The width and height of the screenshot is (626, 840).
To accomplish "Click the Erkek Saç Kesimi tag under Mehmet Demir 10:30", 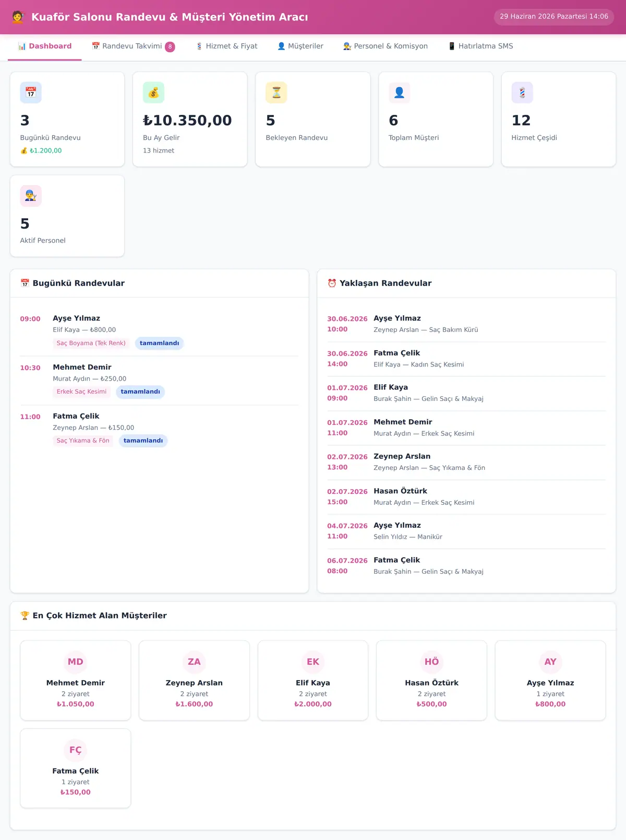I will tap(81, 392).
